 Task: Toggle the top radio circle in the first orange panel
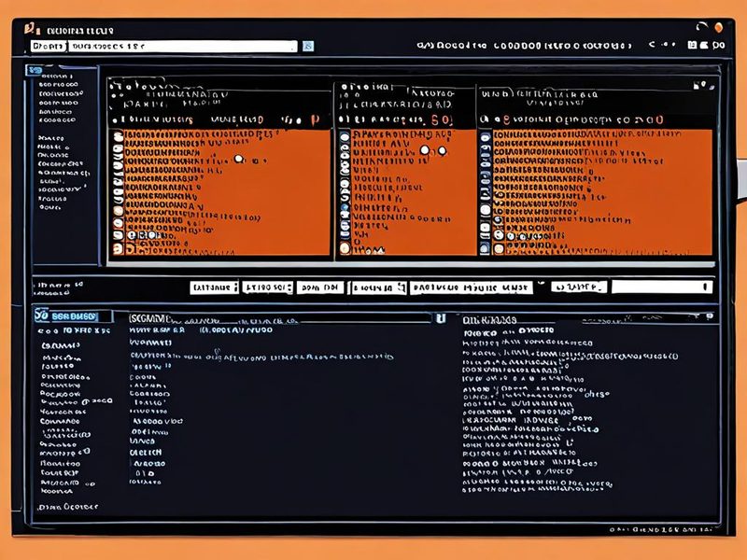click(119, 137)
